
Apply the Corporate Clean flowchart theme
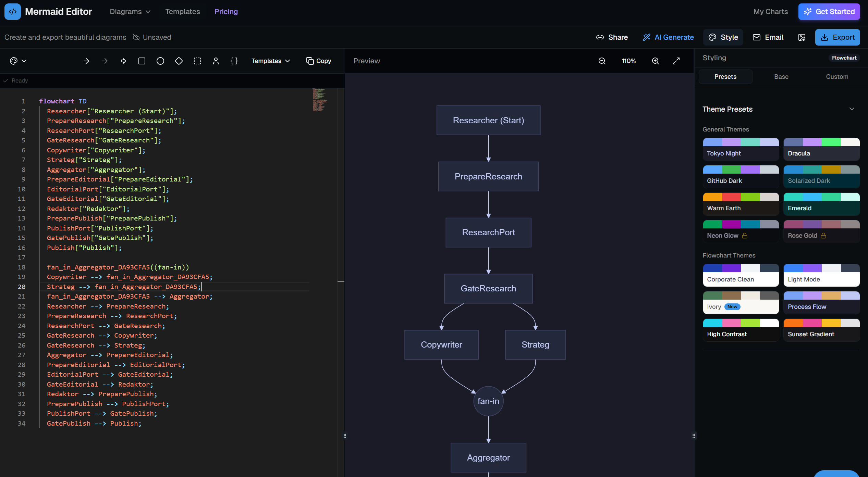(x=741, y=275)
